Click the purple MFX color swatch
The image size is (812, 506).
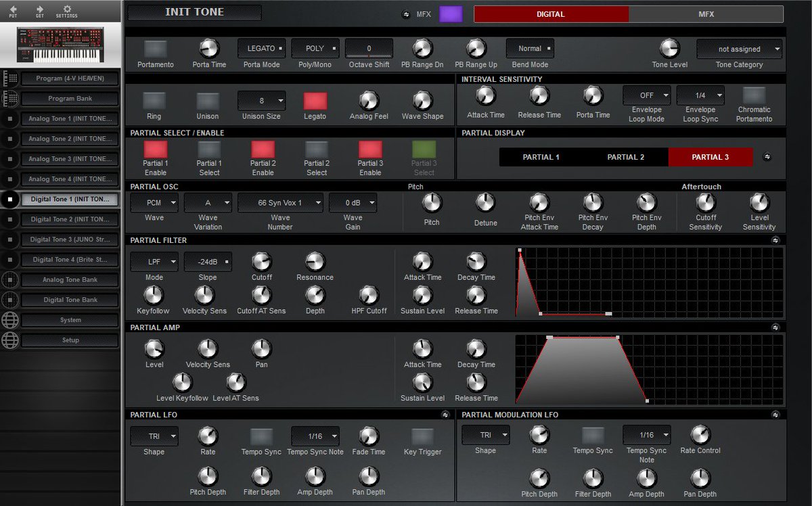click(x=451, y=14)
